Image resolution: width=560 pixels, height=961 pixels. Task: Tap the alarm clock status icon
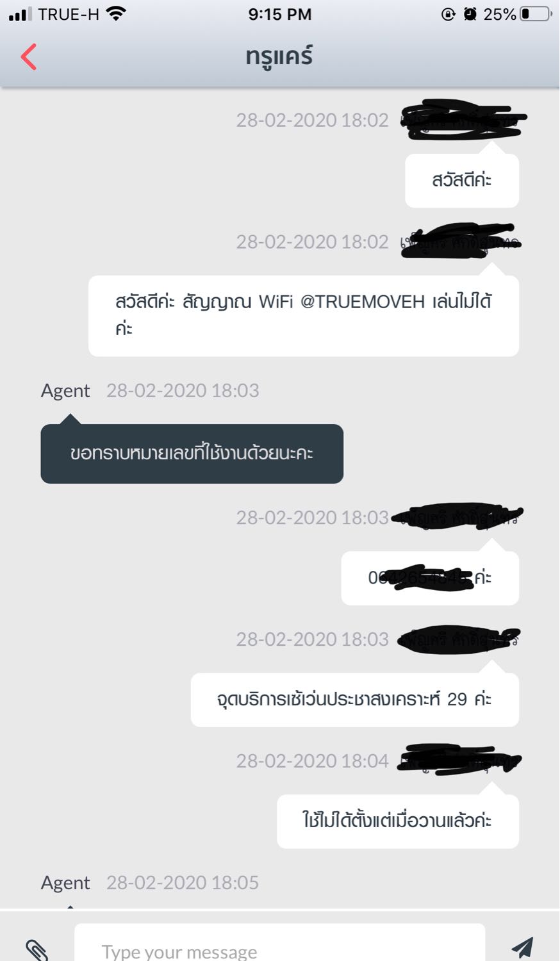470,14
